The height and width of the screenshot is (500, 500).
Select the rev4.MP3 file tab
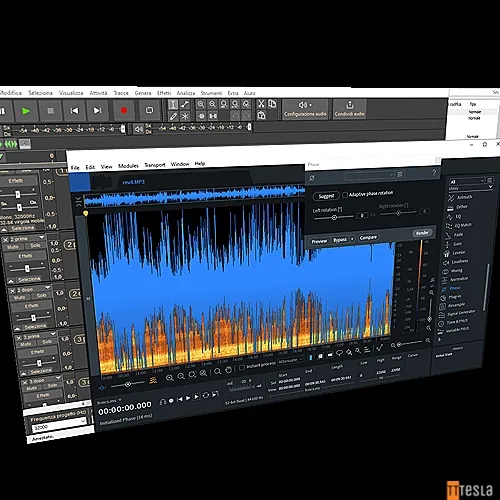click(x=133, y=182)
